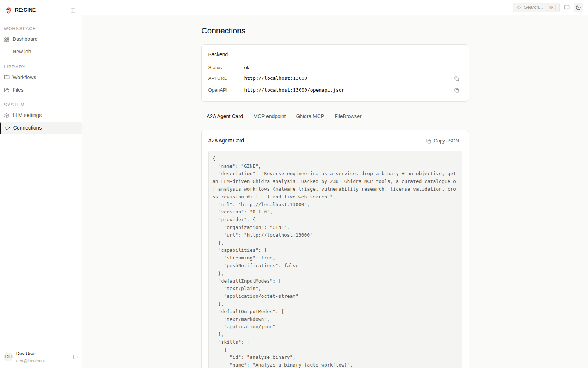Click the DU user avatar
The image size is (588, 368).
point(8,357)
